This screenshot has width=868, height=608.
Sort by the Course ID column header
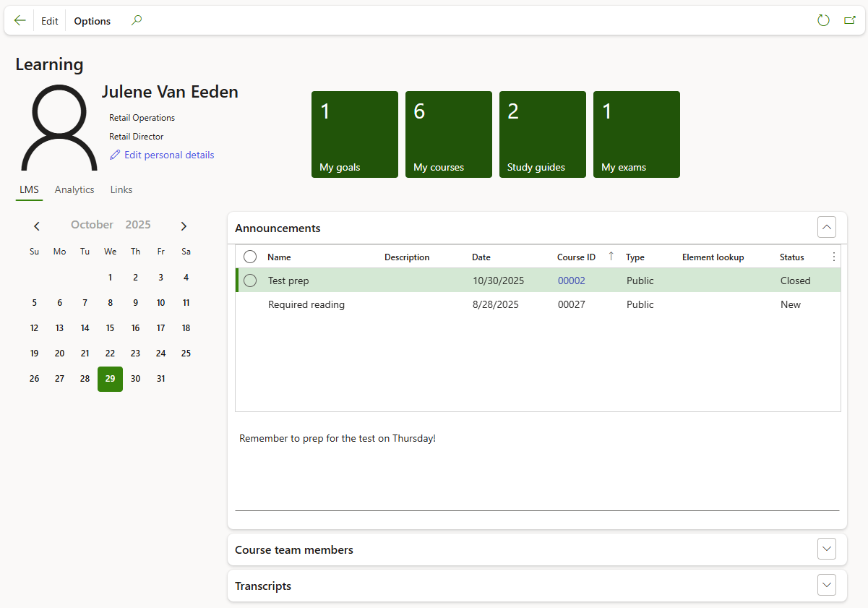(576, 257)
